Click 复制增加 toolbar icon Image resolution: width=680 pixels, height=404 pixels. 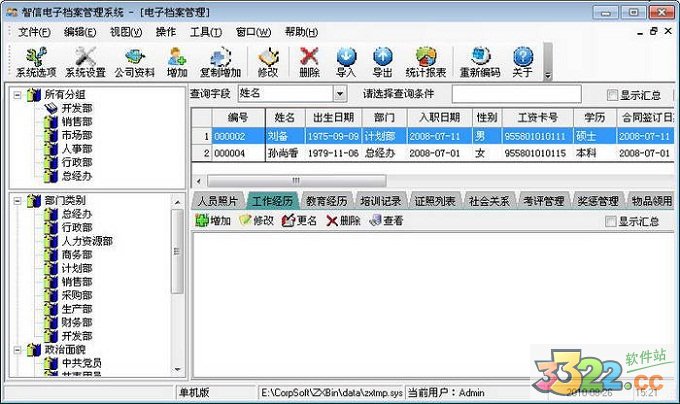coord(220,62)
